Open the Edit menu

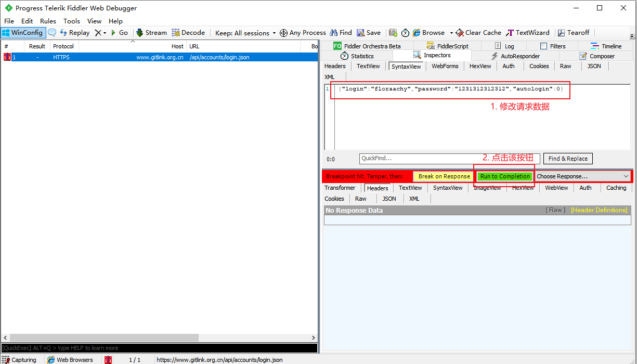click(x=27, y=21)
